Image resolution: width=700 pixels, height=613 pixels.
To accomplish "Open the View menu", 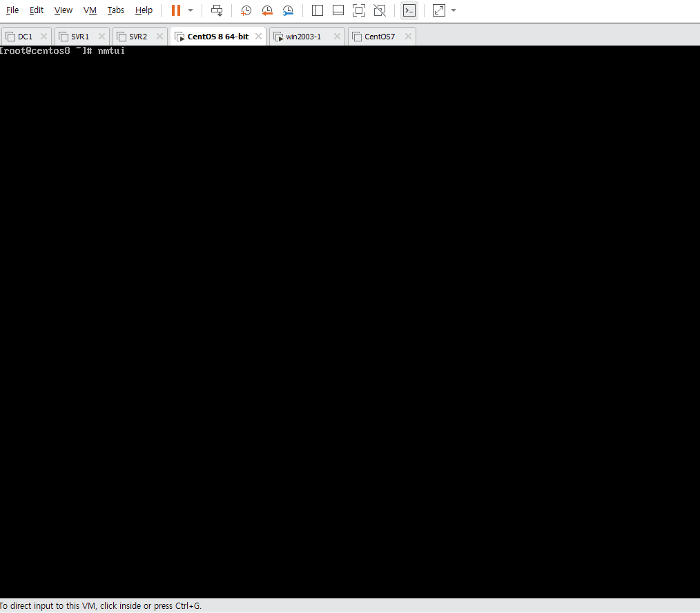I will click(x=63, y=10).
